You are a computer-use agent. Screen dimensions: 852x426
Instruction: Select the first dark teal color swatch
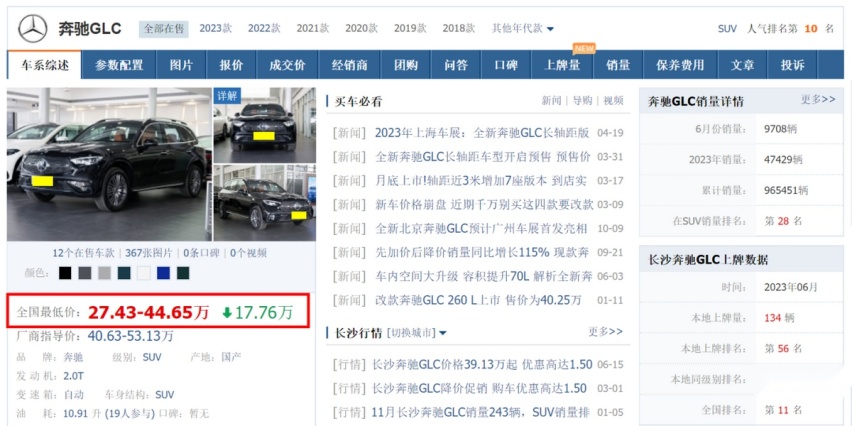[124, 273]
